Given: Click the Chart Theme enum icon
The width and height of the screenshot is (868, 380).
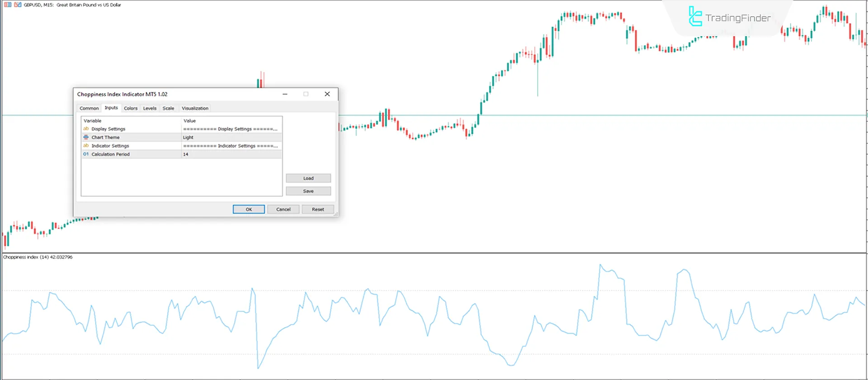Looking at the screenshot, I should (86, 137).
